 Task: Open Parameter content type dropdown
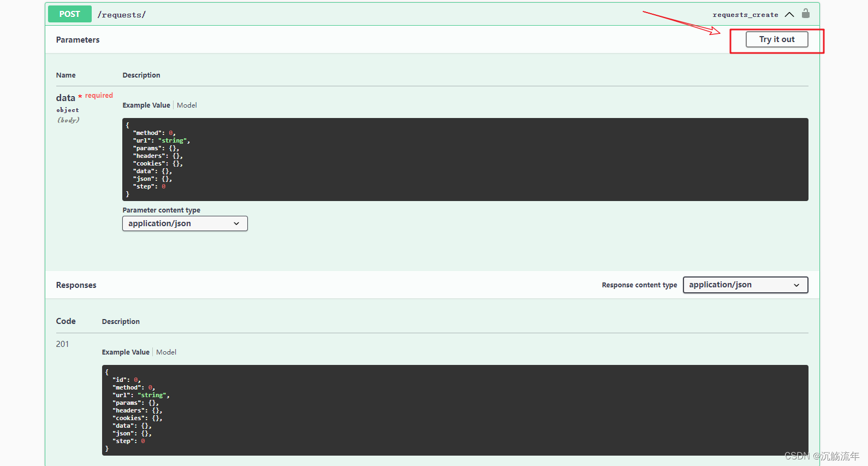185,223
